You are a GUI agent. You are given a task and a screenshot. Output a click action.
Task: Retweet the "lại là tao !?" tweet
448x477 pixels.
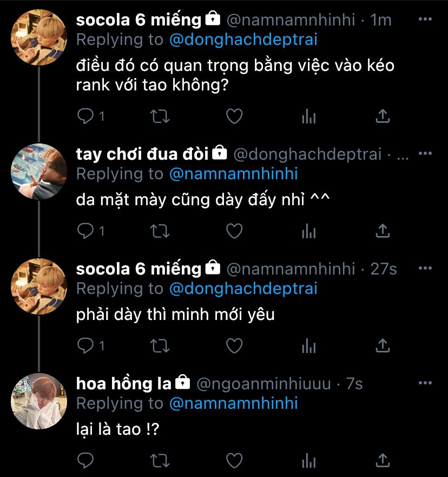point(160,461)
